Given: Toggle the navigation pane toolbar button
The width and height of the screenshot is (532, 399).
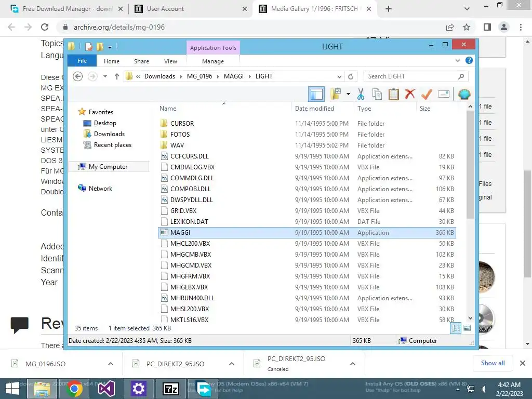Looking at the screenshot, I should [x=316, y=94].
